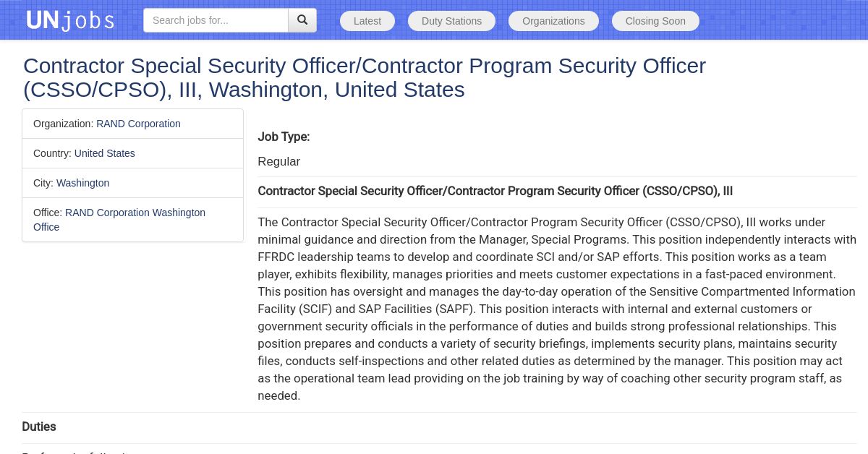Click the Regular job type text

tap(278, 162)
